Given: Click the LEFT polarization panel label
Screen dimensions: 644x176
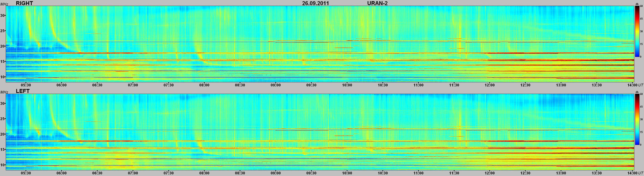Looking at the screenshot, I should 23,91.
